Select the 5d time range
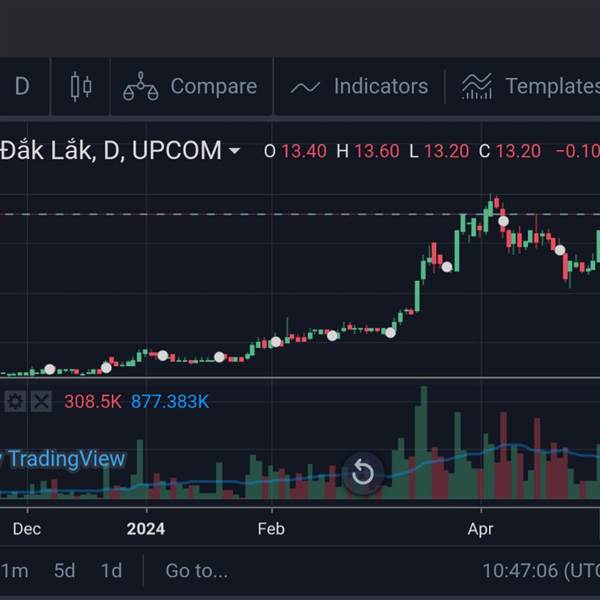The height and width of the screenshot is (600, 600). point(64,571)
